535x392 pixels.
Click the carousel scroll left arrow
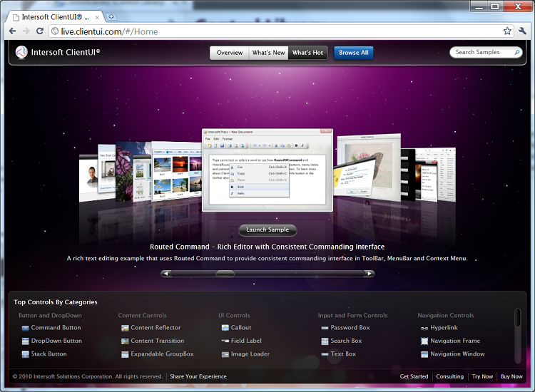[x=166, y=273]
